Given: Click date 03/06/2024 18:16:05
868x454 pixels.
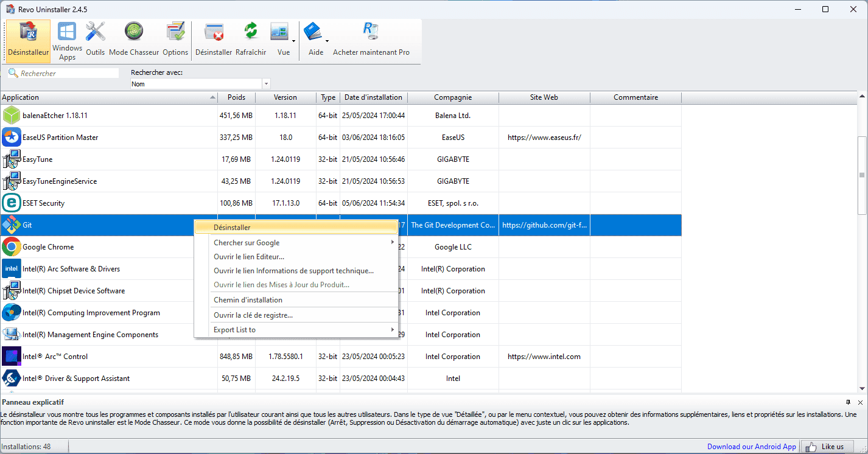Looking at the screenshot, I should [x=374, y=137].
